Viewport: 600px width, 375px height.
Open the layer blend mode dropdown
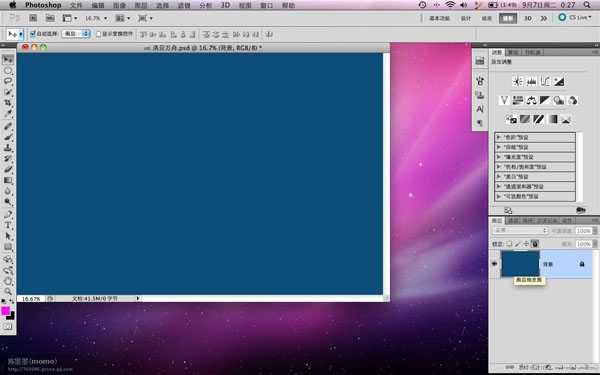[x=520, y=230]
